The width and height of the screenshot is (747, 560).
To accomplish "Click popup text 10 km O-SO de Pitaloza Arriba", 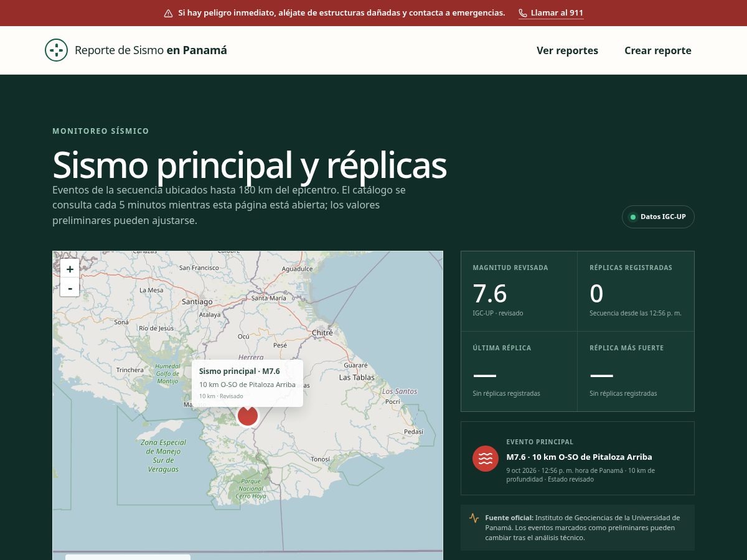I will tap(247, 384).
